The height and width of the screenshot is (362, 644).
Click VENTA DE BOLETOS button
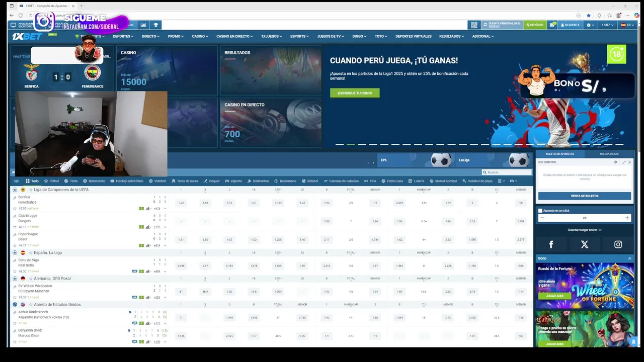pos(585,196)
